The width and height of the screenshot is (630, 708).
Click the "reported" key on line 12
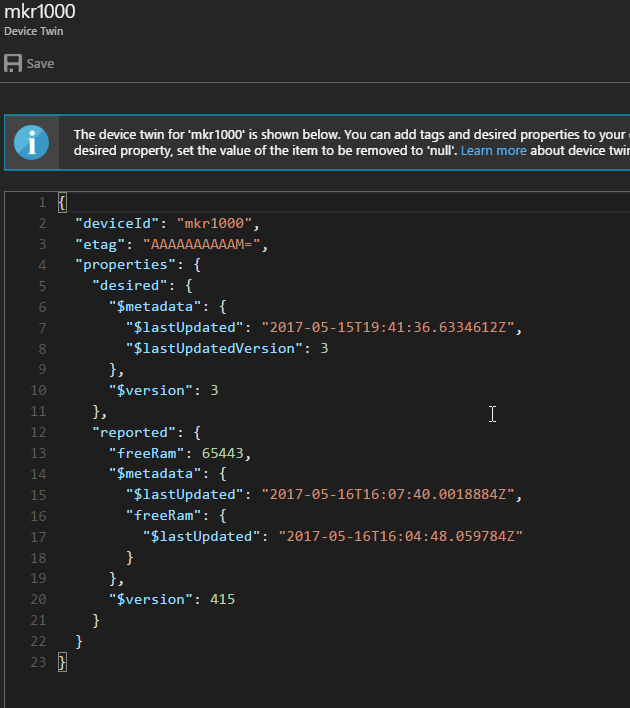(135, 432)
